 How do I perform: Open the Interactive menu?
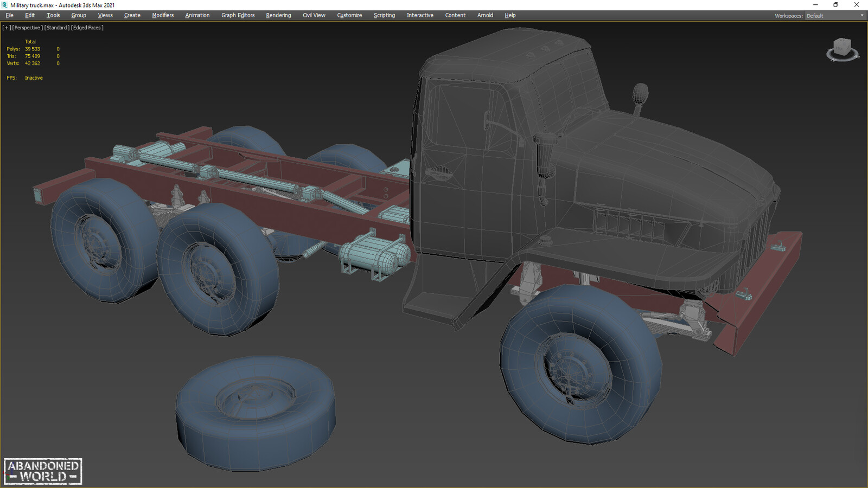coord(420,15)
